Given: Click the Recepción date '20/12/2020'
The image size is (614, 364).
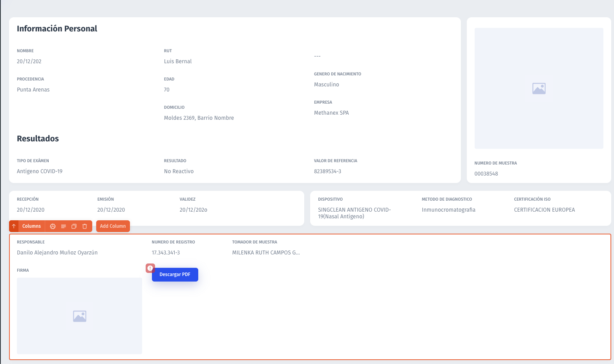Looking at the screenshot, I should [31, 210].
